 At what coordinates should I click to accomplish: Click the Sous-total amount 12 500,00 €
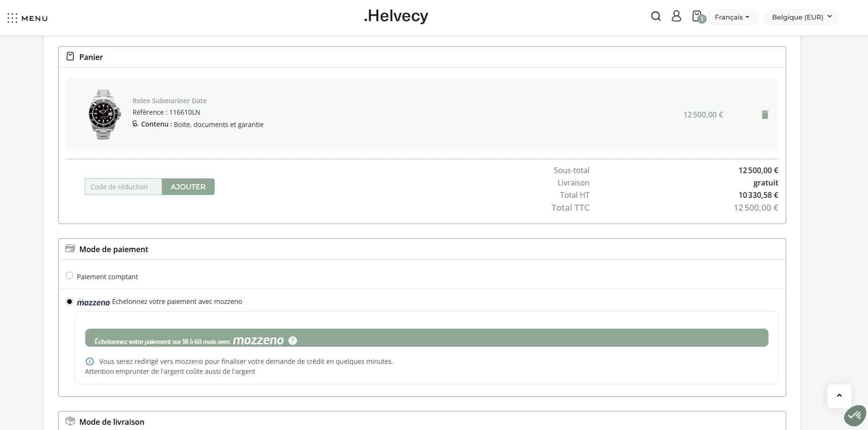(759, 170)
